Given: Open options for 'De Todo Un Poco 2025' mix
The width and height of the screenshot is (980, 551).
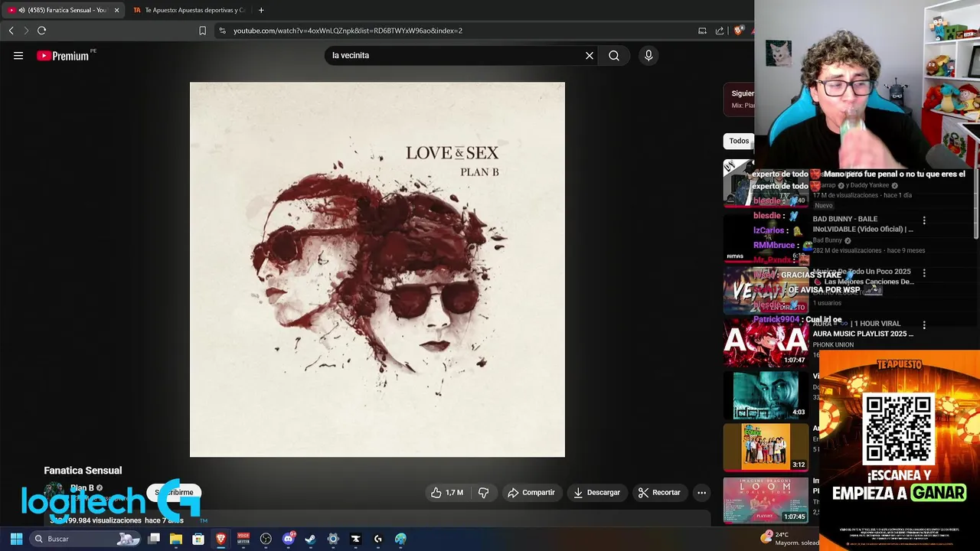Looking at the screenshot, I should [924, 272].
